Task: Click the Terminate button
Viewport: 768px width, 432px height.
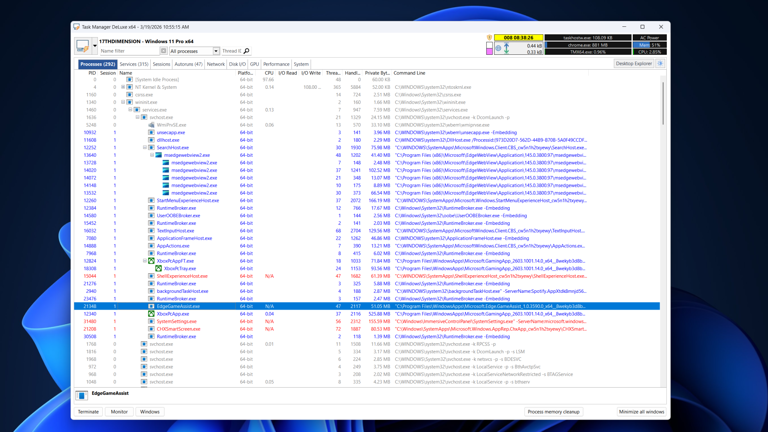Action: 88,412
